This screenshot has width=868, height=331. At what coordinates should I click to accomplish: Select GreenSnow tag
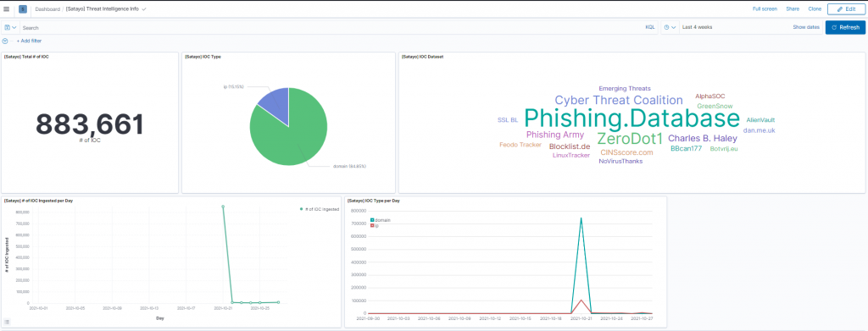click(715, 106)
